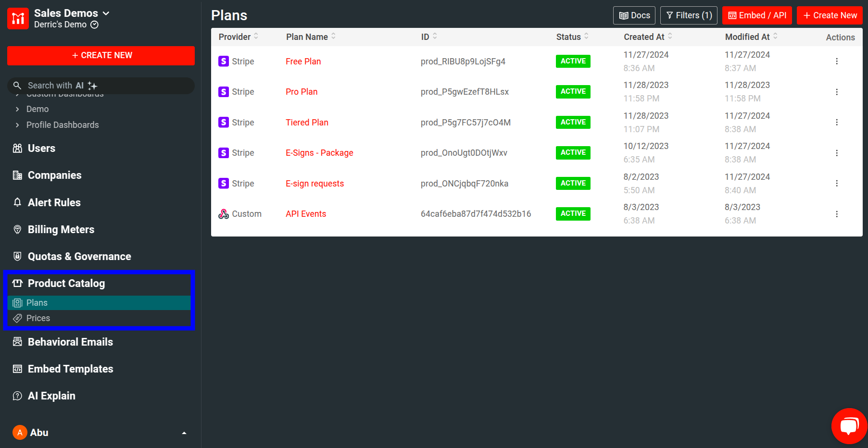The image size is (868, 448).
Task: Open the AI Explain help icon
Action: click(17, 396)
